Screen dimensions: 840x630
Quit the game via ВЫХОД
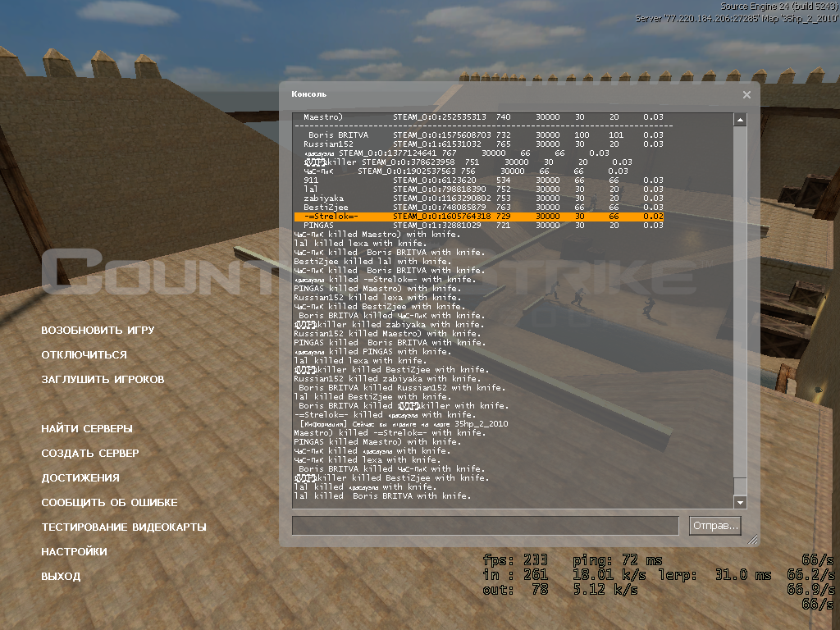[x=61, y=577]
